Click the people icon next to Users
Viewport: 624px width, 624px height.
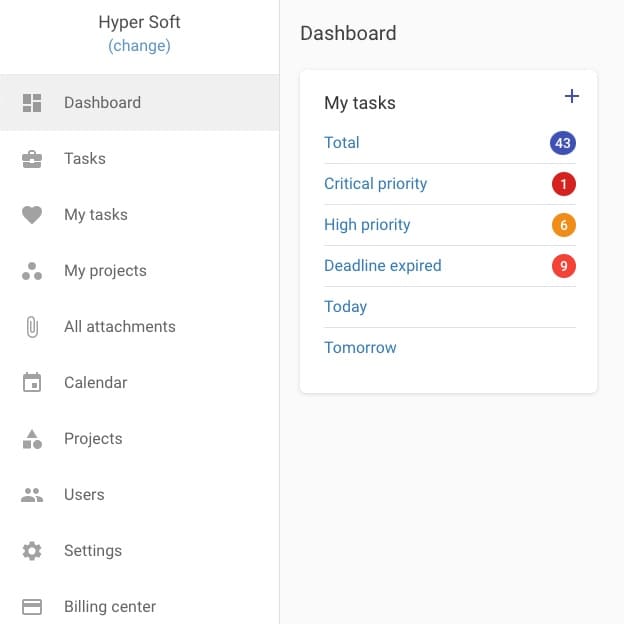pos(32,495)
